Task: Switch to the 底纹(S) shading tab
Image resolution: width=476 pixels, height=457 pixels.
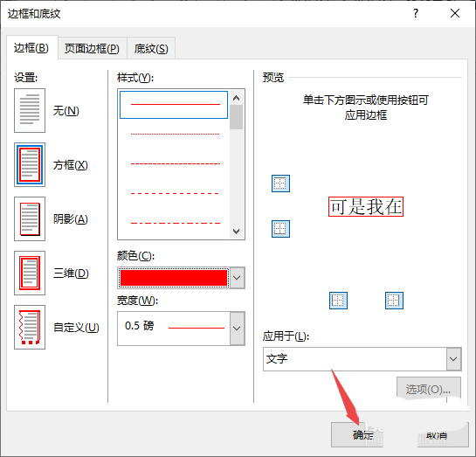Action: [x=151, y=49]
